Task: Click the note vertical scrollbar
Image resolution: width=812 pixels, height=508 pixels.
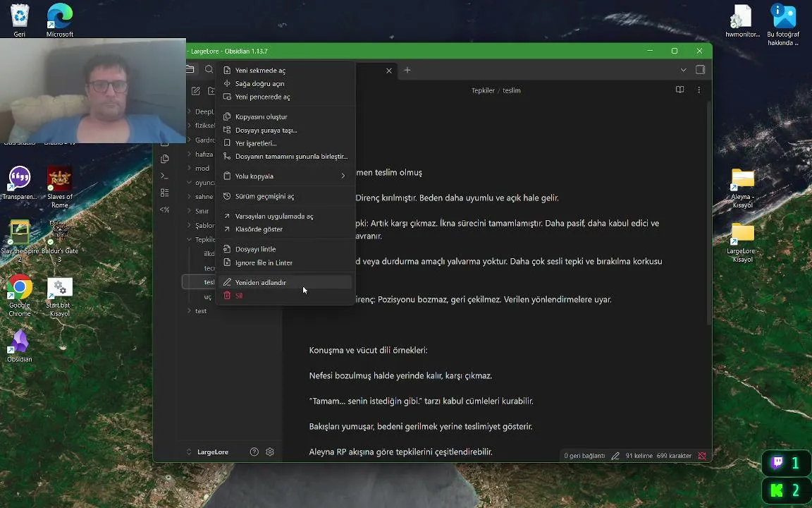Action: click(x=708, y=212)
